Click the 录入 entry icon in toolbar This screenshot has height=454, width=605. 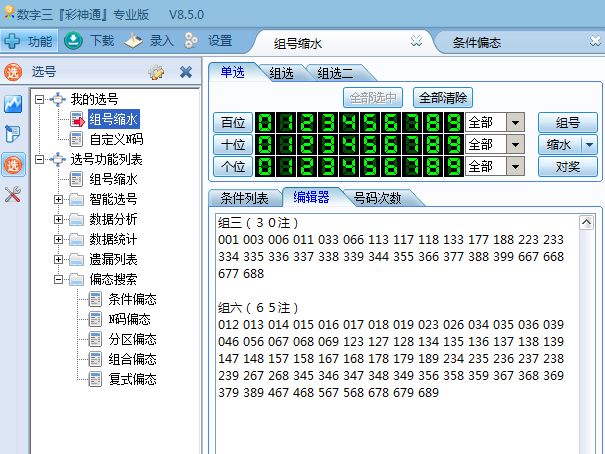coord(134,41)
